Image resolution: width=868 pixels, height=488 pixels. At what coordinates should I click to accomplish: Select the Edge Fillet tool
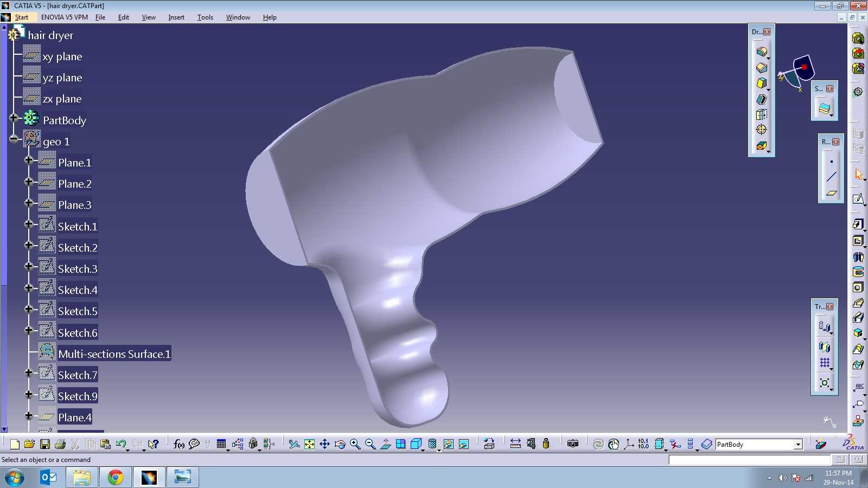pos(761,52)
